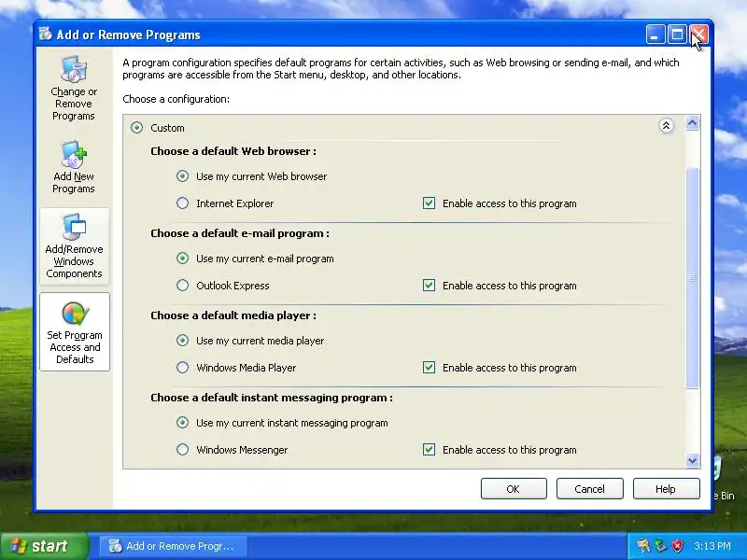Collapse the Custom configuration section
747x560 pixels.
(x=666, y=126)
